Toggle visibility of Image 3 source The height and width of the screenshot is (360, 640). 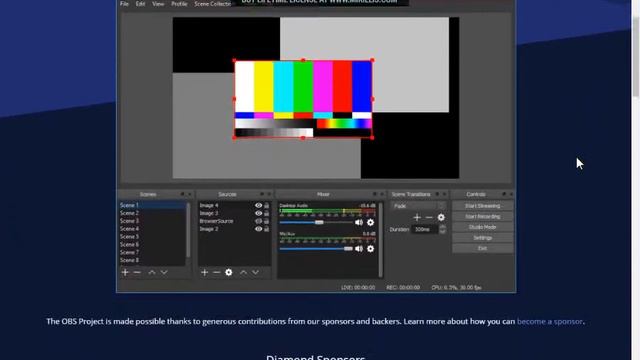click(258, 213)
